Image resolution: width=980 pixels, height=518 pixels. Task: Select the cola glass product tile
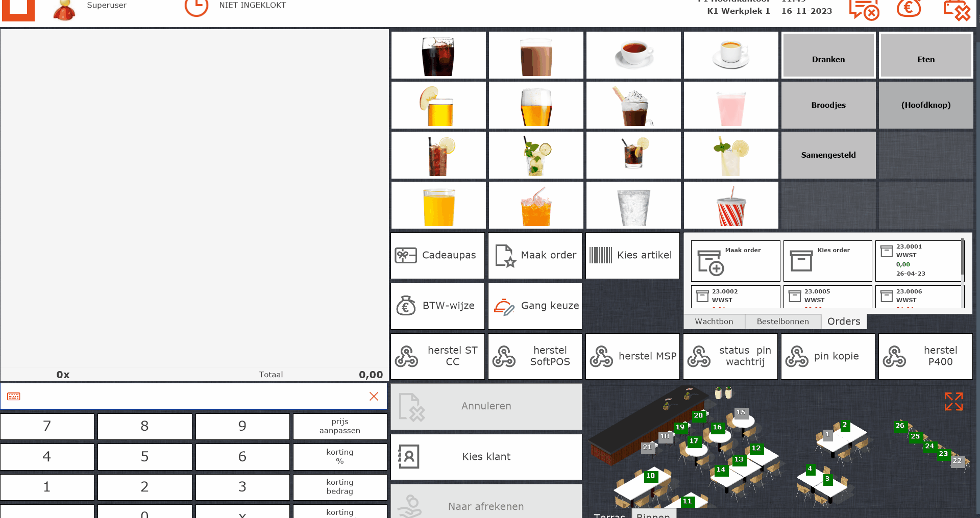tap(438, 55)
